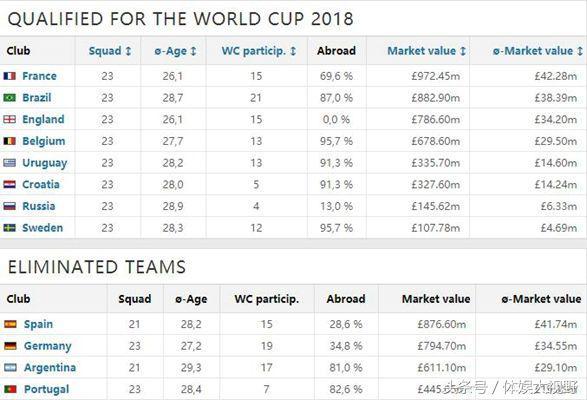The width and height of the screenshot is (587, 400).
Task: Open the Croatia team link
Action: tap(41, 184)
